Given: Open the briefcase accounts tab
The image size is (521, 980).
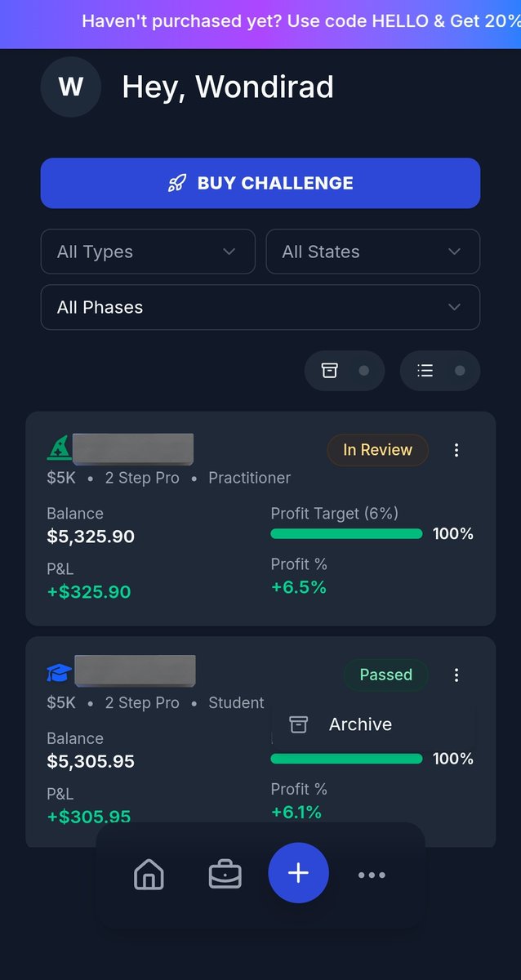Looking at the screenshot, I should click(225, 875).
